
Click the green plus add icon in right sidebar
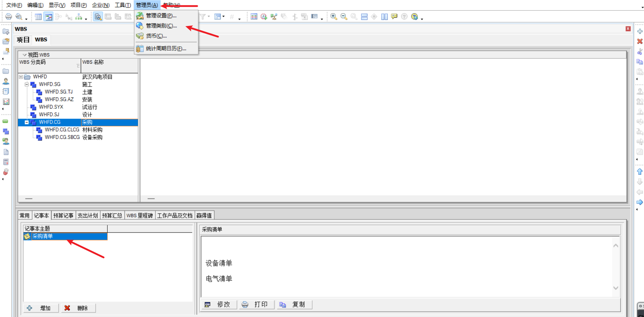[640, 31]
